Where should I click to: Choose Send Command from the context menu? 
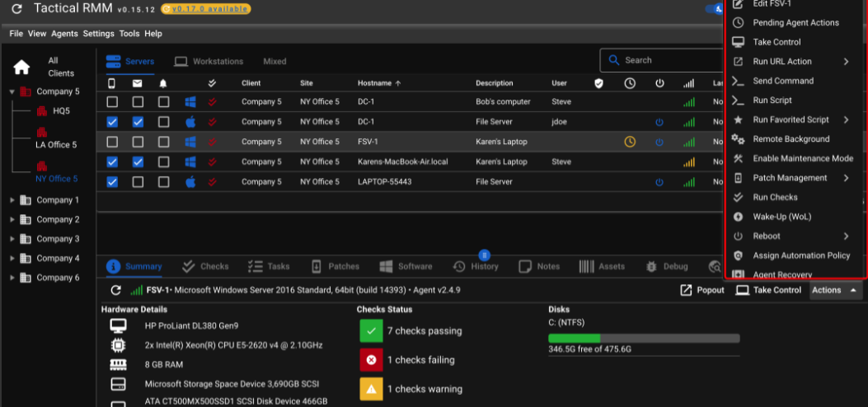click(793, 82)
